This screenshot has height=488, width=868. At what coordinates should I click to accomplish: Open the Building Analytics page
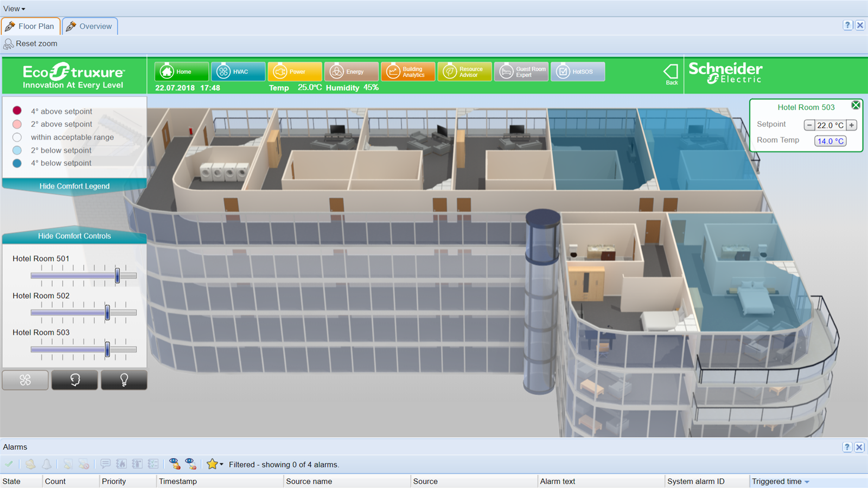coord(407,72)
